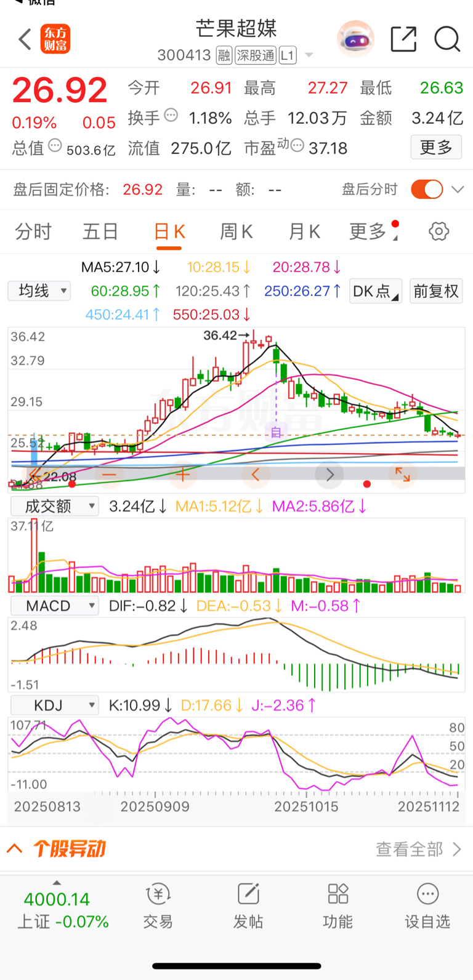The width and height of the screenshot is (473, 980).
Task: Tap the MA1:5.12亿 volume value
Action: coord(220,506)
